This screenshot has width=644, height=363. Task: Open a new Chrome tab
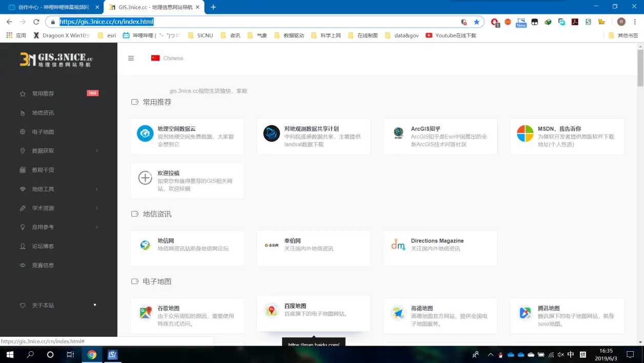coord(213,7)
